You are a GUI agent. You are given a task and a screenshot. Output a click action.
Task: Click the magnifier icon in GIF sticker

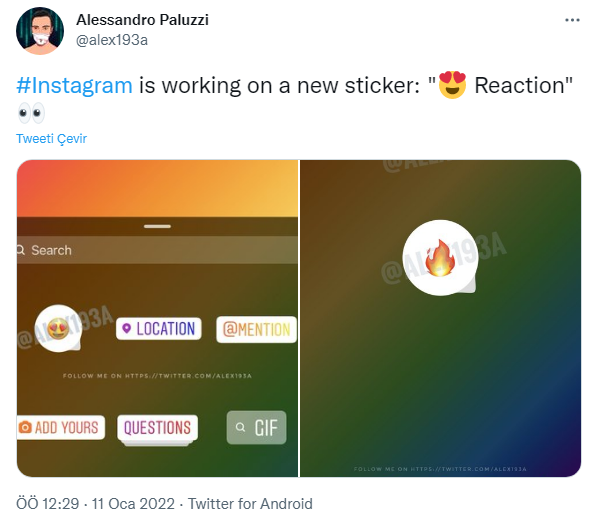click(240, 427)
